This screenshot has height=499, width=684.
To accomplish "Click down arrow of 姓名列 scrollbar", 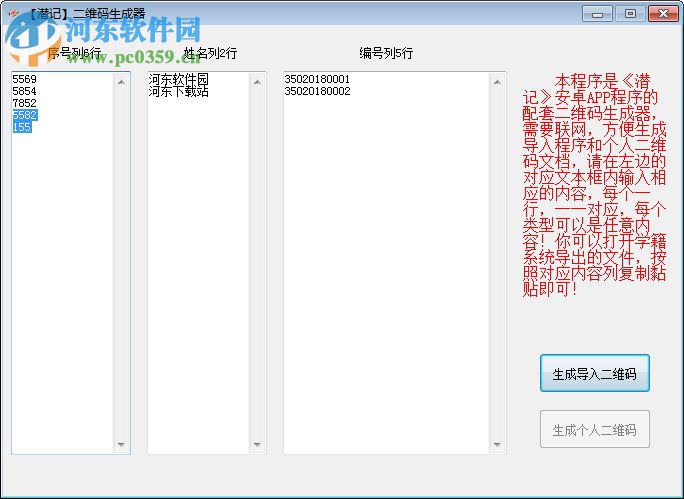I will pyautogui.click(x=257, y=444).
